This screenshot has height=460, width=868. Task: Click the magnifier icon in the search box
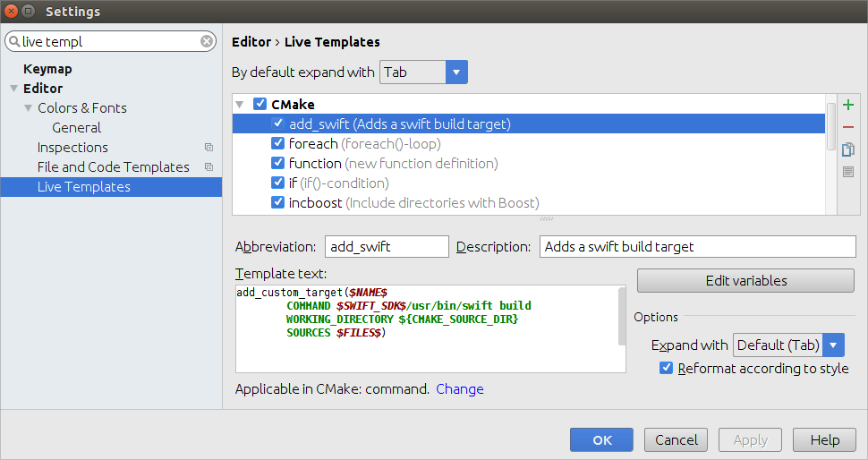[x=14, y=41]
